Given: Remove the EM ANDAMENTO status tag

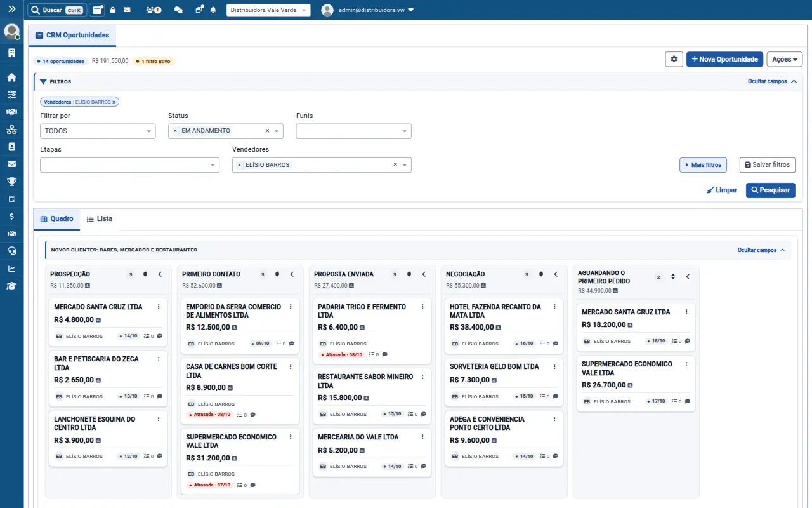Looking at the screenshot, I should tap(175, 131).
